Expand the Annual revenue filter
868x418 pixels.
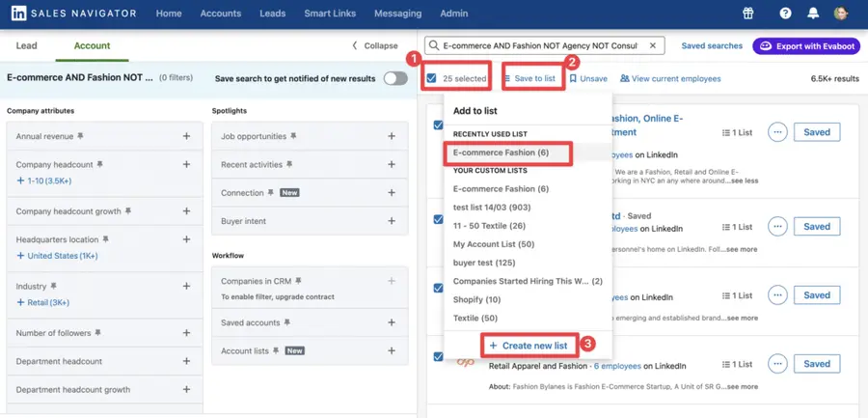point(186,136)
